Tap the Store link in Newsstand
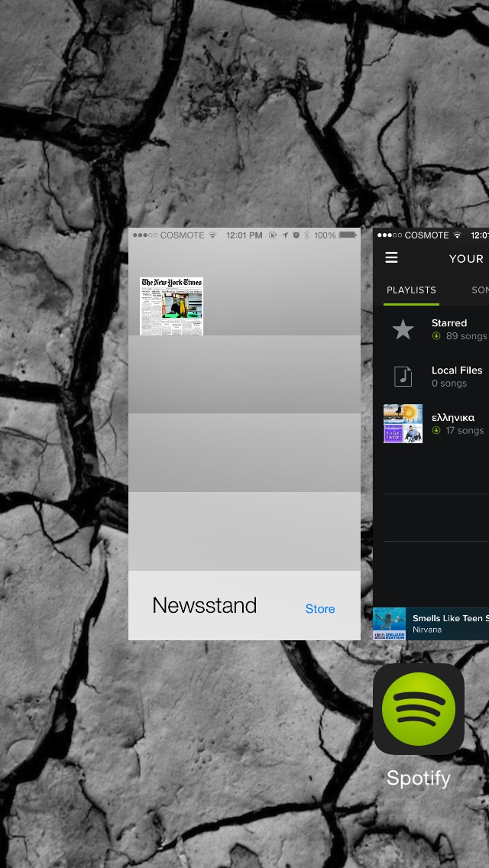The width and height of the screenshot is (489, 868). coord(320,608)
